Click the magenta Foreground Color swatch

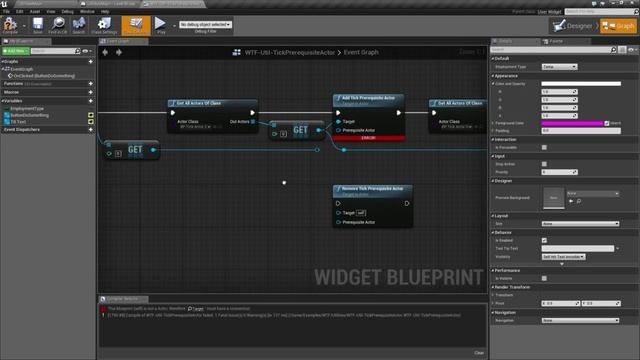pos(572,123)
